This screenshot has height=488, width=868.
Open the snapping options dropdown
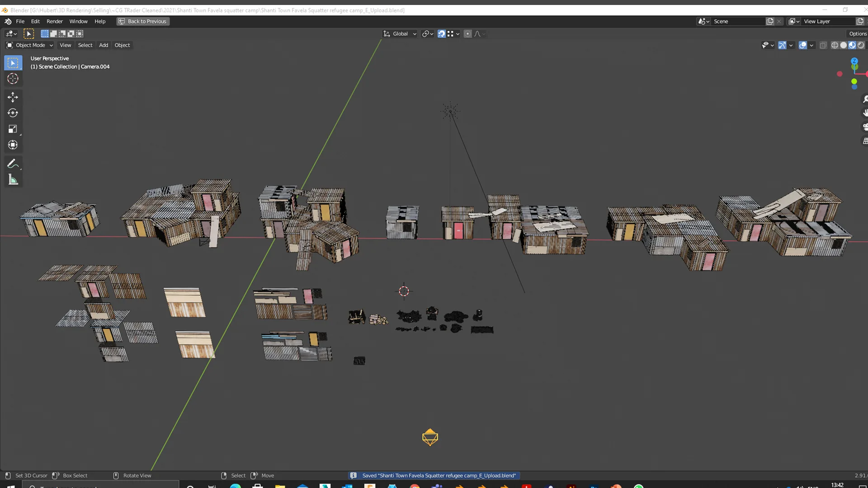click(454, 34)
